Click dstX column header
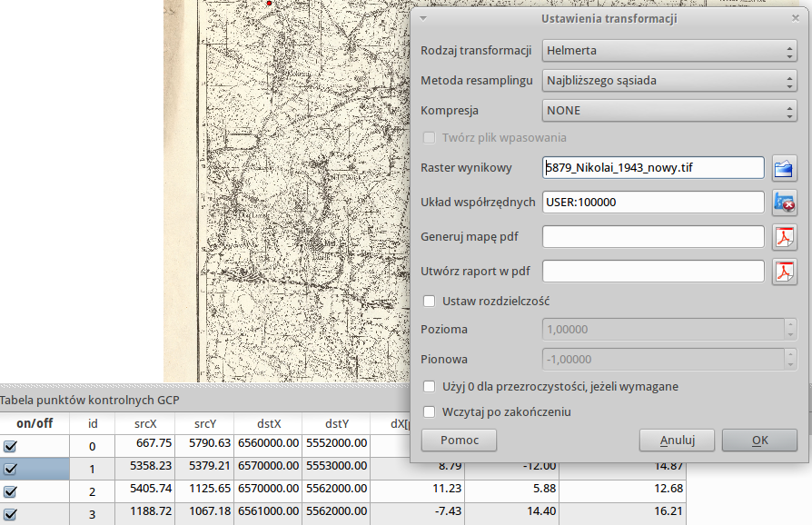Viewport: 812px width, 525px height. pos(268,423)
